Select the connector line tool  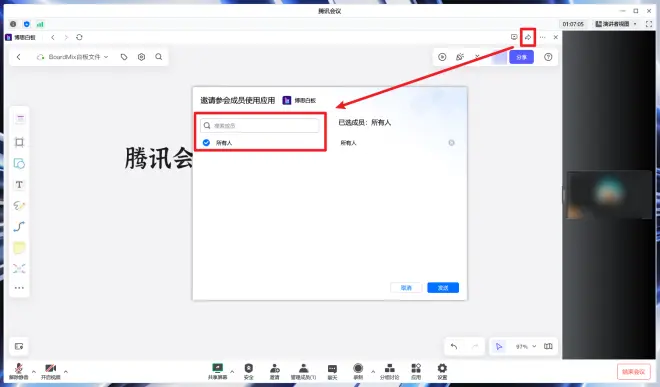tap(19, 227)
